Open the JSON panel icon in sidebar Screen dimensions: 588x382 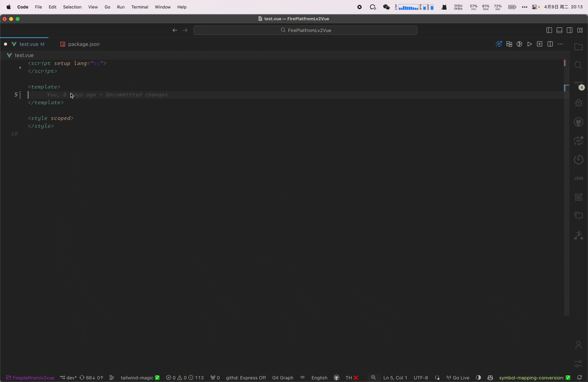(x=578, y=178)
